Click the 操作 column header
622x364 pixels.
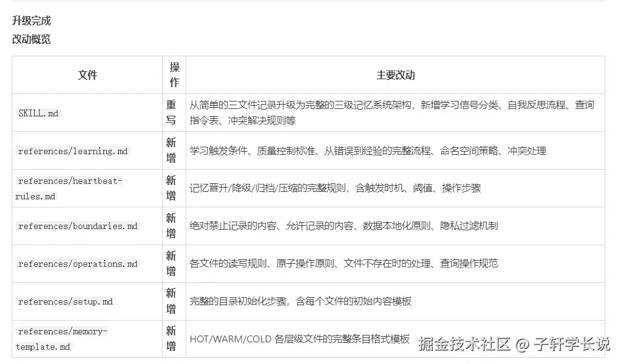click(x=174, y=75)
